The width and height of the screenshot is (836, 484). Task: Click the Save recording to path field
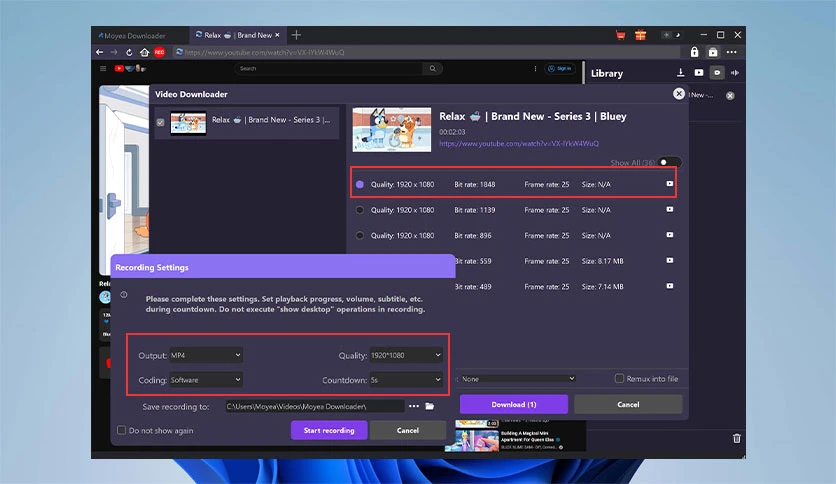pyautogui.click(x=315, y=407)
